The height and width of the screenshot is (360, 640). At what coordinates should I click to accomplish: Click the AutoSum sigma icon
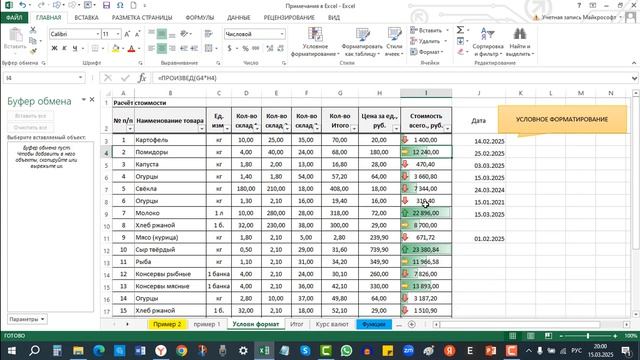[460, 30]
